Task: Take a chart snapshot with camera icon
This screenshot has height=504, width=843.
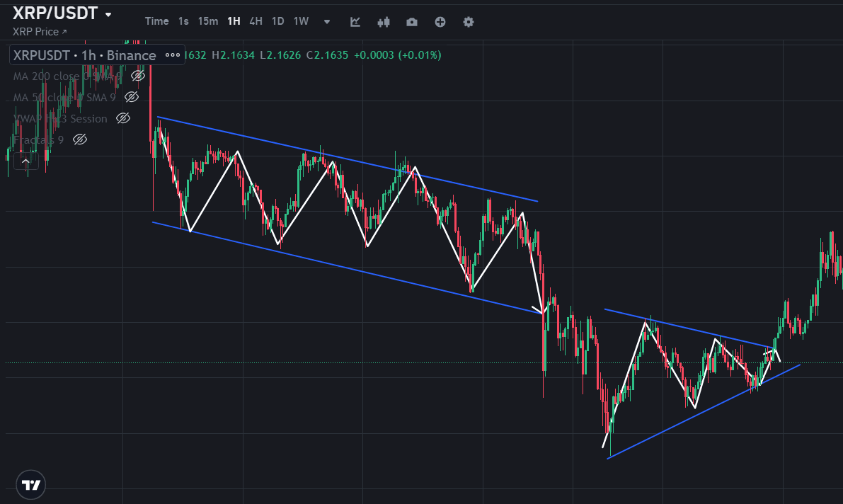Action: click(x=412, y=21)
